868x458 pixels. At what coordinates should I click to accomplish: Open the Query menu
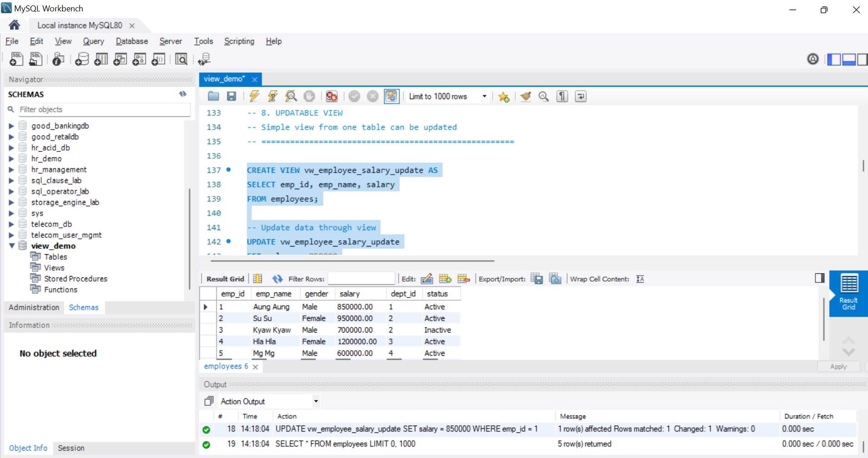click(x=93, y=41)
